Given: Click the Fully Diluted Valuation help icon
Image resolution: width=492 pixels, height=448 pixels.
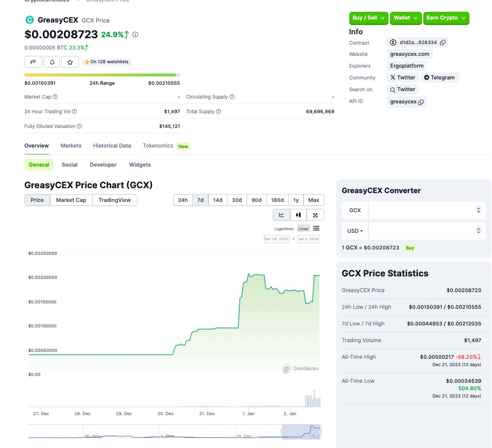Looking at the screenshot, I should click(79, 126).
